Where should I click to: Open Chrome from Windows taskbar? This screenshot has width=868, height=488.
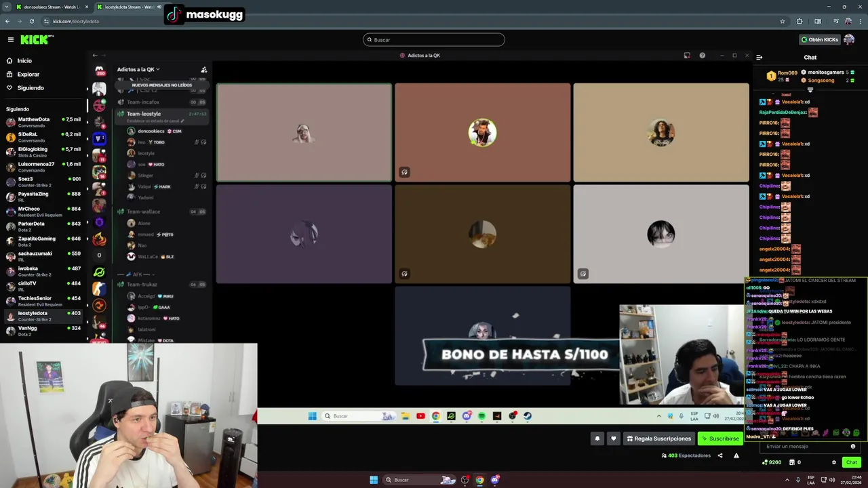tap(479, 480)
